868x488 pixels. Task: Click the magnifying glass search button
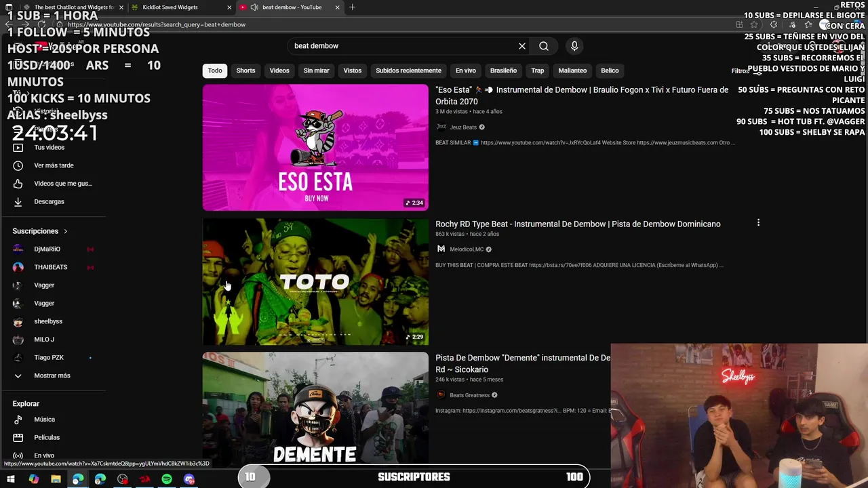[x=544, y=46]
